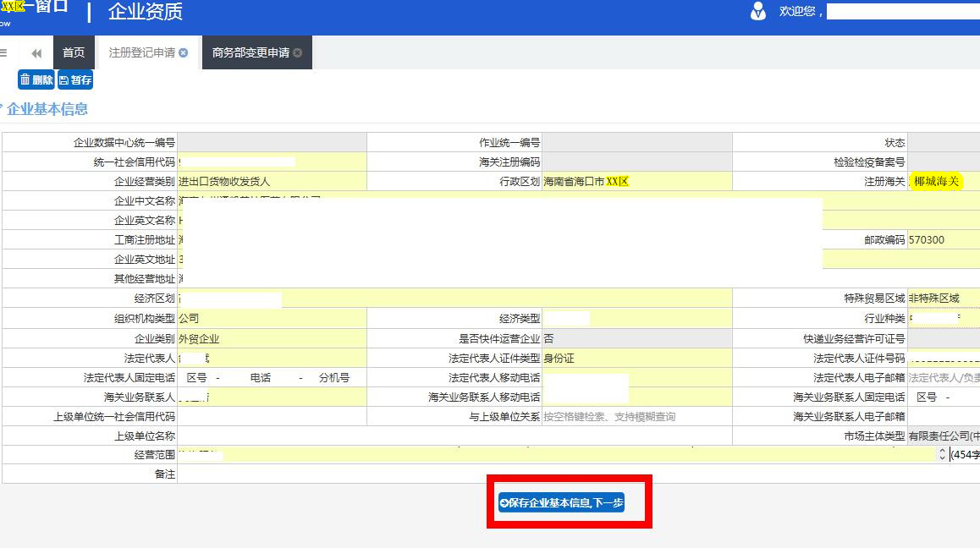Viewport: 980px width, 548px height.
Task: Open the 首页 tab
Action: tap(74, 52)
